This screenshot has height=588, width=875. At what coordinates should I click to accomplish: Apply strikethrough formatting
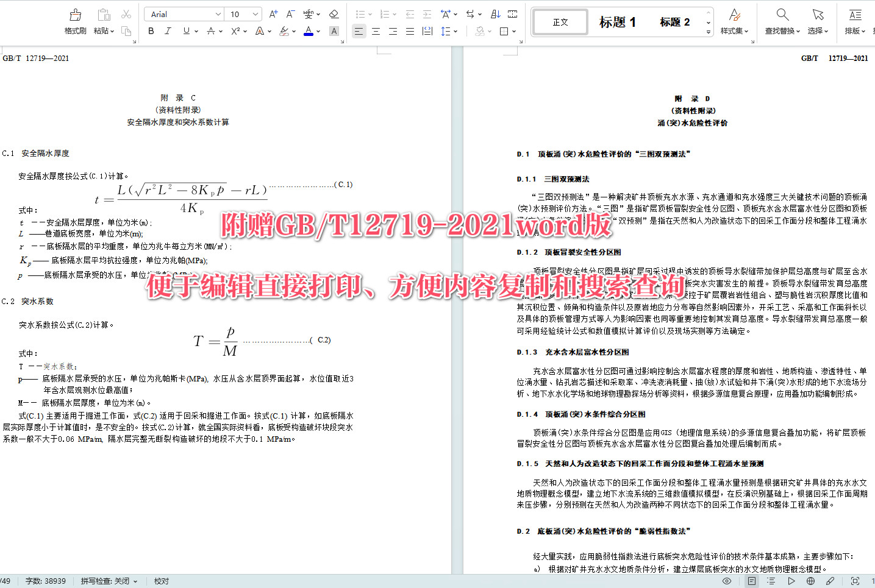point(212,31)
